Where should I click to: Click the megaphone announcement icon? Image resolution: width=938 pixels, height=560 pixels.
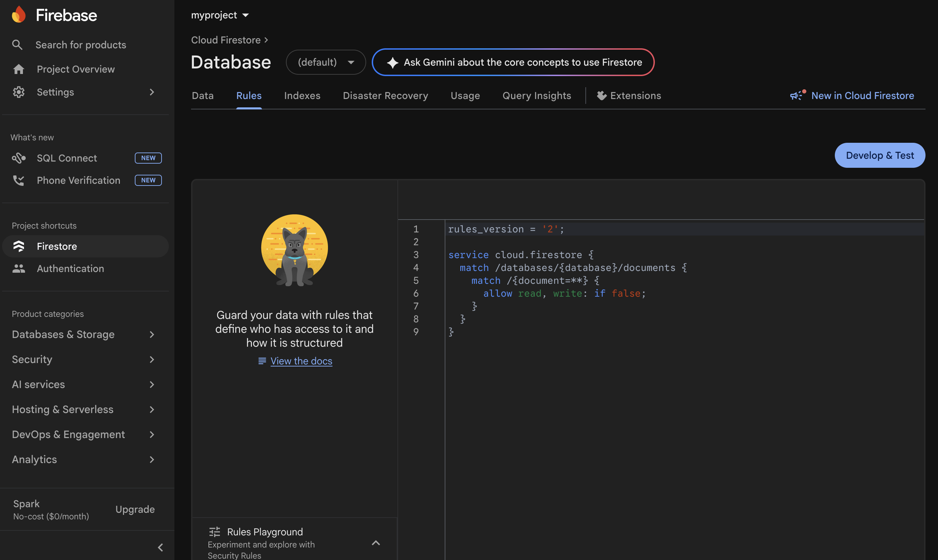798,95
